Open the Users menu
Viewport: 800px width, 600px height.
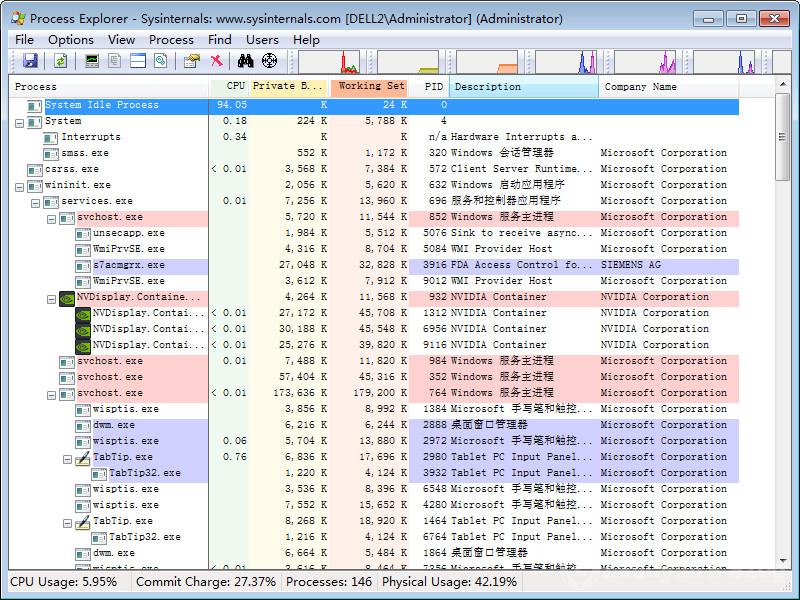(x=262, y=40)
